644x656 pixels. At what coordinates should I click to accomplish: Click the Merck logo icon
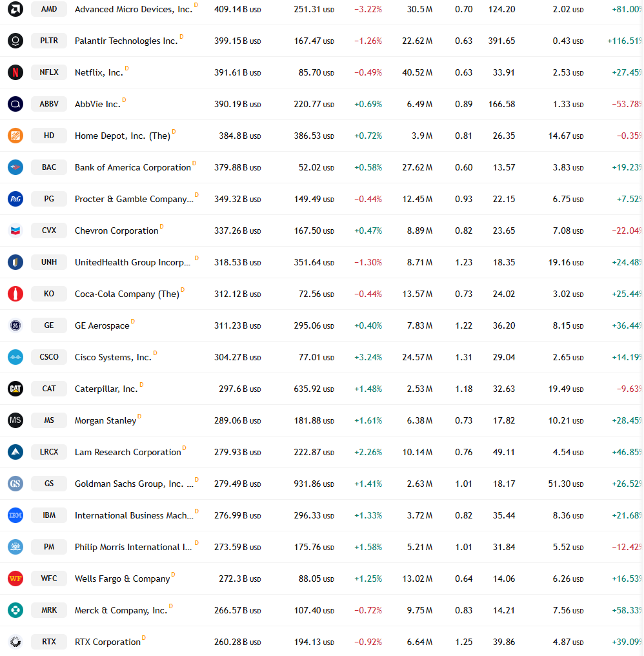pyautogui.click(x=15, y=610)
